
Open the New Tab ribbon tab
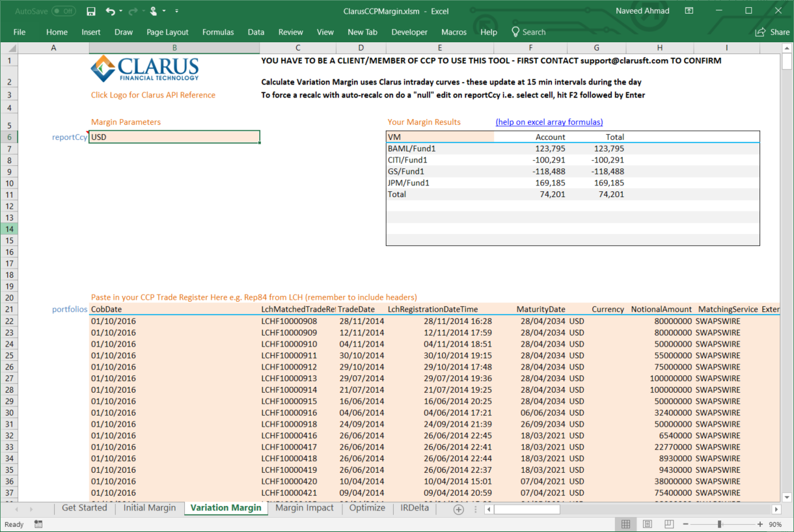363,32
